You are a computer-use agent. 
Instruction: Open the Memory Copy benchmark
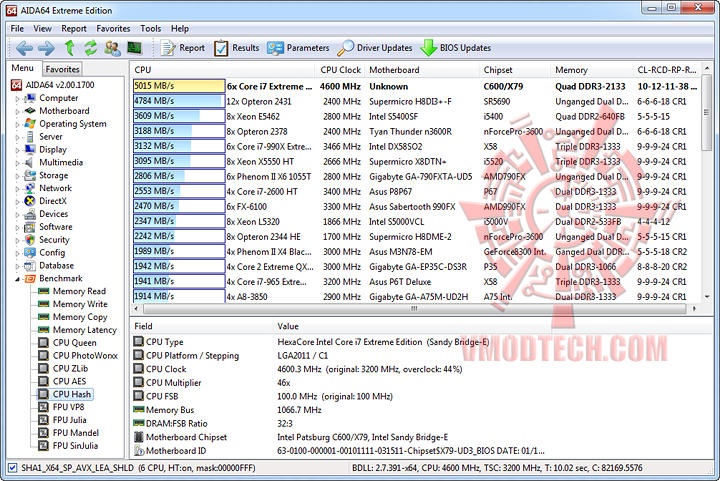click(80, 317)
